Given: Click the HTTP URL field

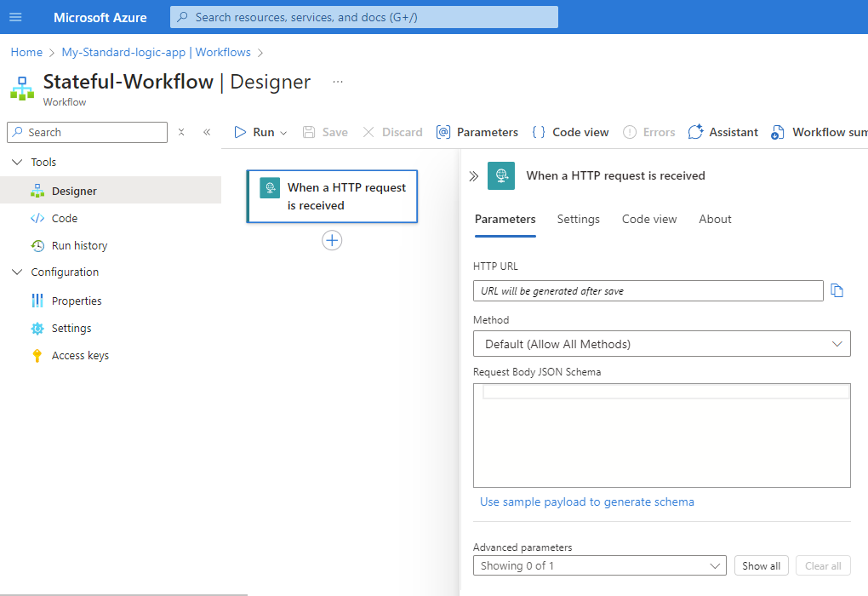Looking at the screenshot, I should (x=648, y=291).
